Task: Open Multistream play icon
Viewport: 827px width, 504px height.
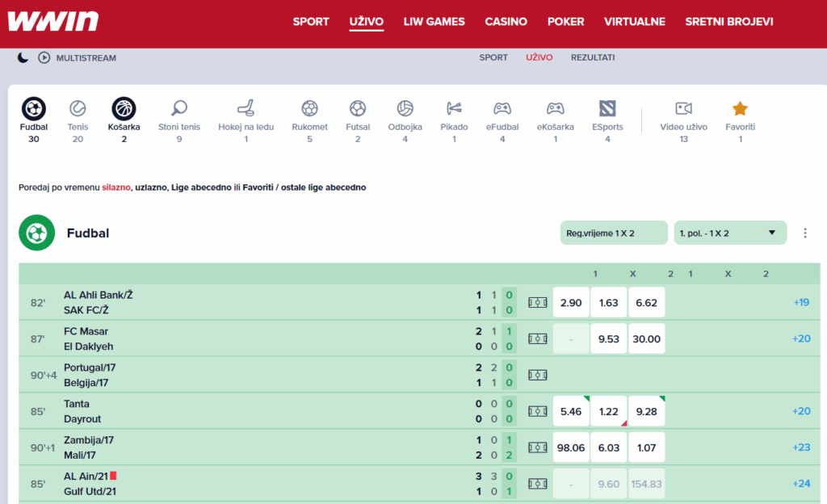Action: pos(44,58)
